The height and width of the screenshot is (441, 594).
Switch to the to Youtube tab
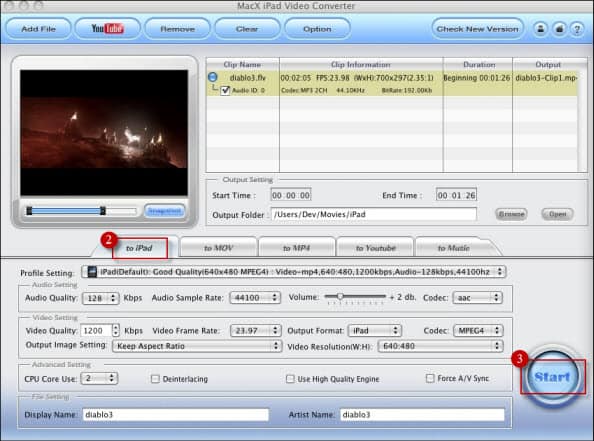click(x=376, y=248)
